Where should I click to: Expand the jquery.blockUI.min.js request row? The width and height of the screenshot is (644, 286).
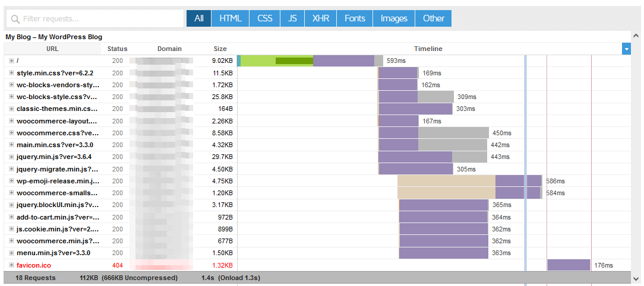click(11, 205)
